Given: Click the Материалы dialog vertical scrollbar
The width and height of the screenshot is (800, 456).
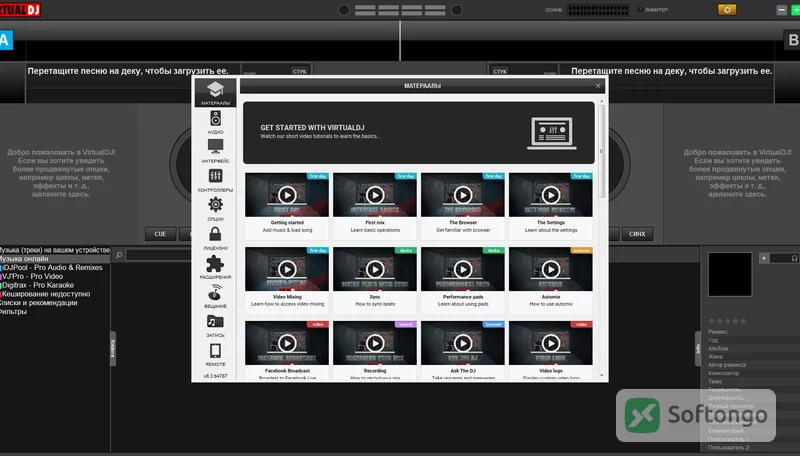Looking at the screenshot, I should click(602, 151).
